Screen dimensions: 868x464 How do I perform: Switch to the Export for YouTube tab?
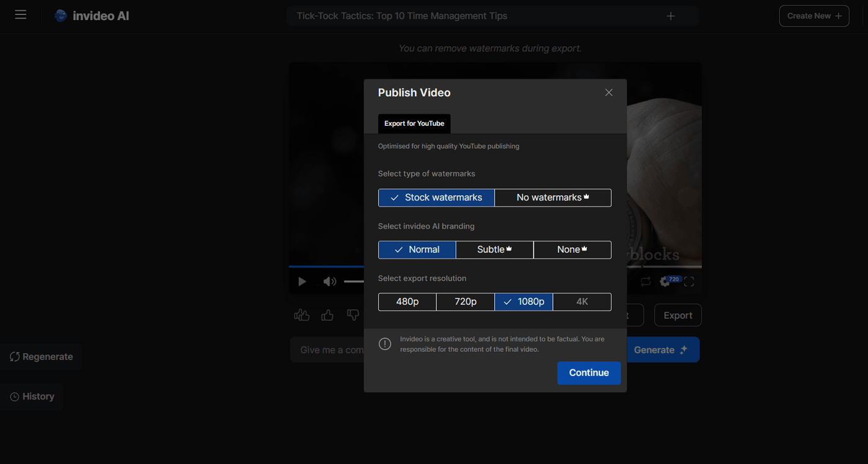click(414, 123)
